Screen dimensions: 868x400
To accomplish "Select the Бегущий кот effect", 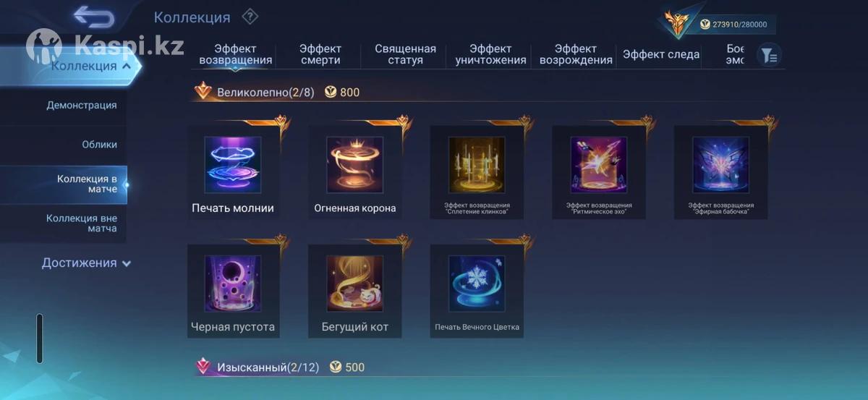I will pos(354,284).
